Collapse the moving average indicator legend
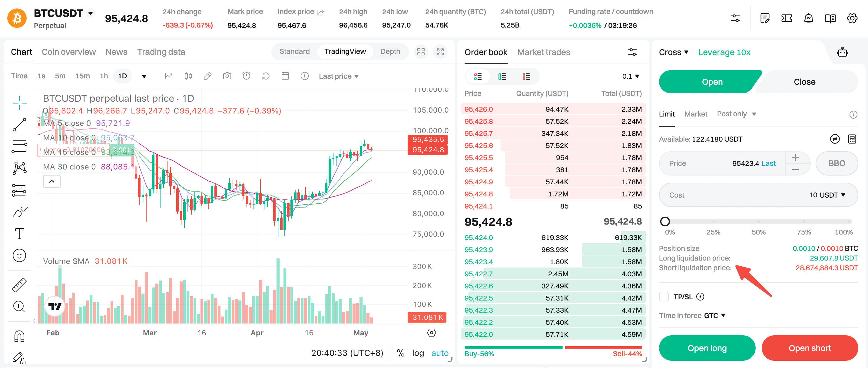Viewport: 868px width, 368px height. point(51,182)
